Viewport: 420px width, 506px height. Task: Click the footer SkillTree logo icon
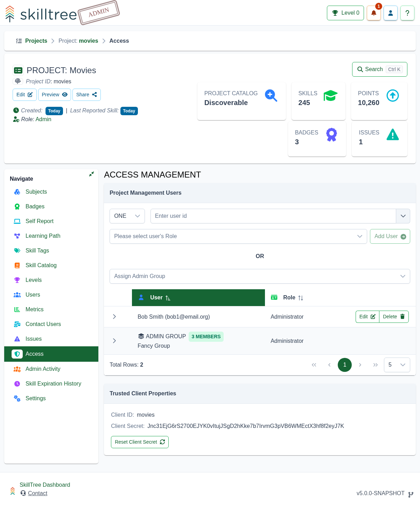coord(13,491)
